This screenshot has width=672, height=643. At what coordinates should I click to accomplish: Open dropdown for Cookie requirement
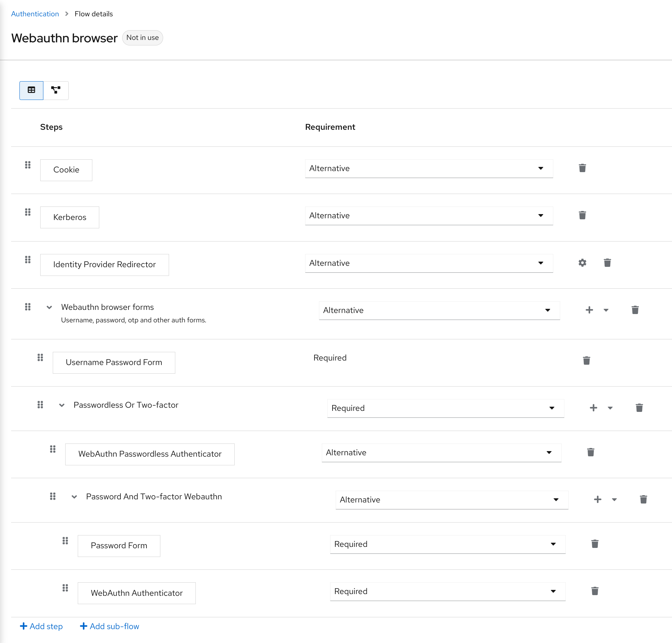(x=540, y=169)
